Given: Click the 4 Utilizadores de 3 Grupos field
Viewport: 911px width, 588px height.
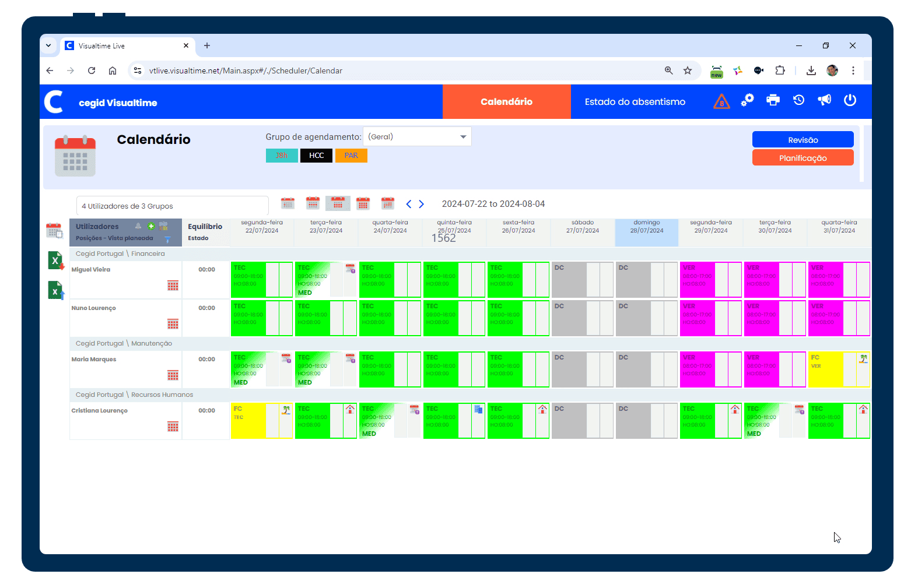Looking at the screenshot, I should tap(172, 206).
